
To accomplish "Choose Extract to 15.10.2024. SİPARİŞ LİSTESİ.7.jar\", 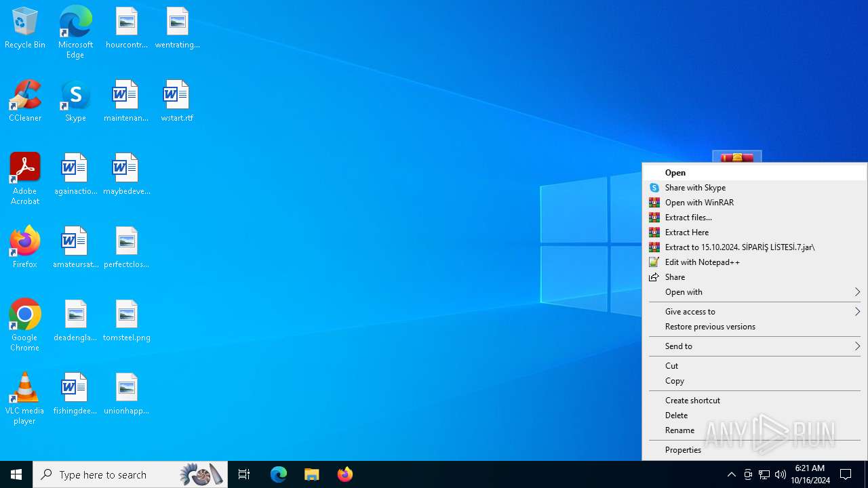I will click(x=755, y=247).
